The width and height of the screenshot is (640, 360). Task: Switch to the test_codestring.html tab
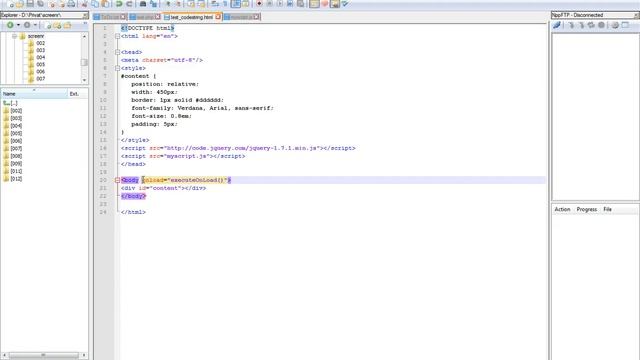tap(191, 17)
